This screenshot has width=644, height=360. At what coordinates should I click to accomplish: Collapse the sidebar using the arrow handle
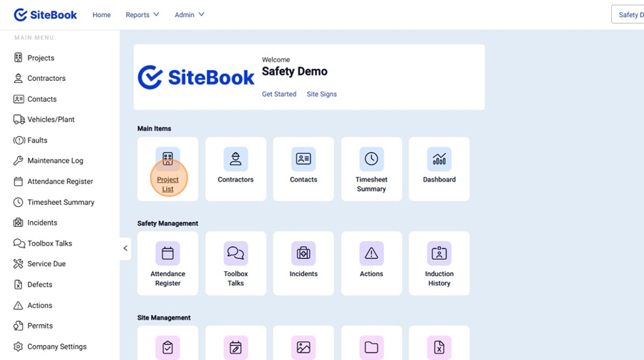(125, 248)
